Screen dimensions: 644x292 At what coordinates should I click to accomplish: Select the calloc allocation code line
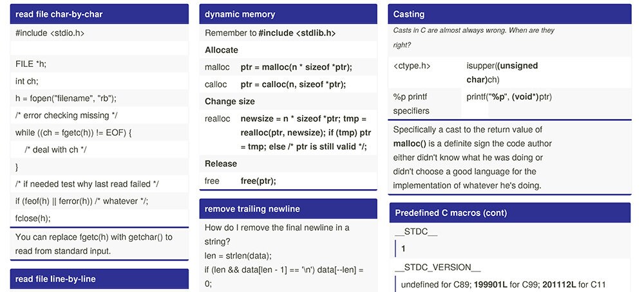click(293, 84)
